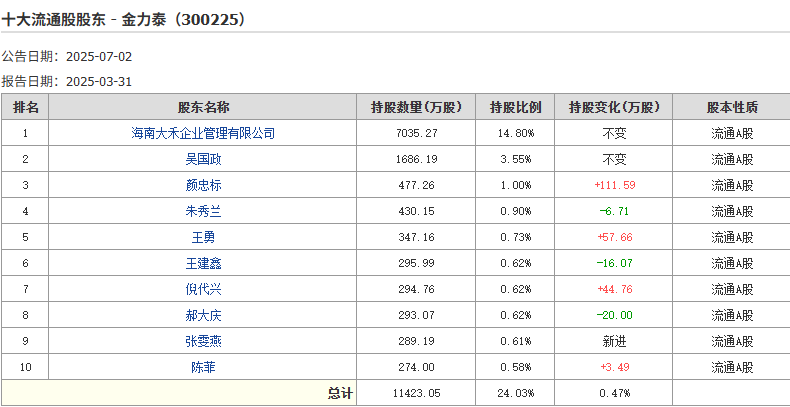This screenshot has width=790, height=407.
Task: Click the 排名 column header
Action: (25, 107)
